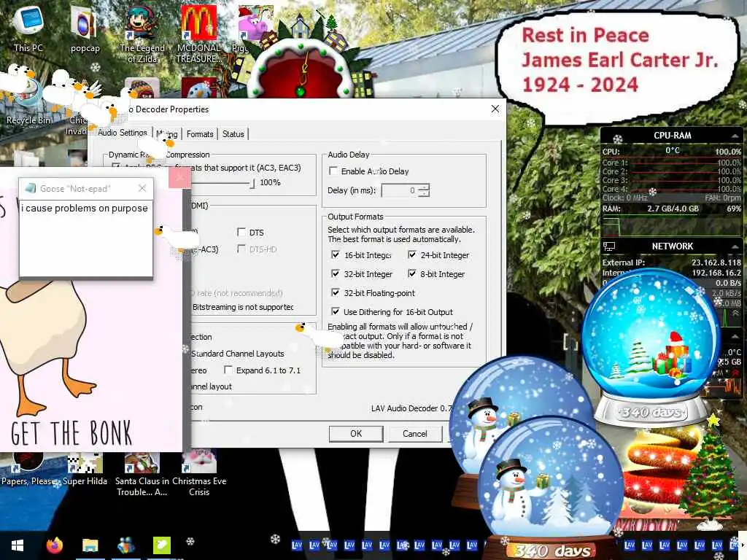Viewport: 747px width, 560px height.
Task: Launch Santa Claus in Trouble shortcut
Action: coord(142,474)
